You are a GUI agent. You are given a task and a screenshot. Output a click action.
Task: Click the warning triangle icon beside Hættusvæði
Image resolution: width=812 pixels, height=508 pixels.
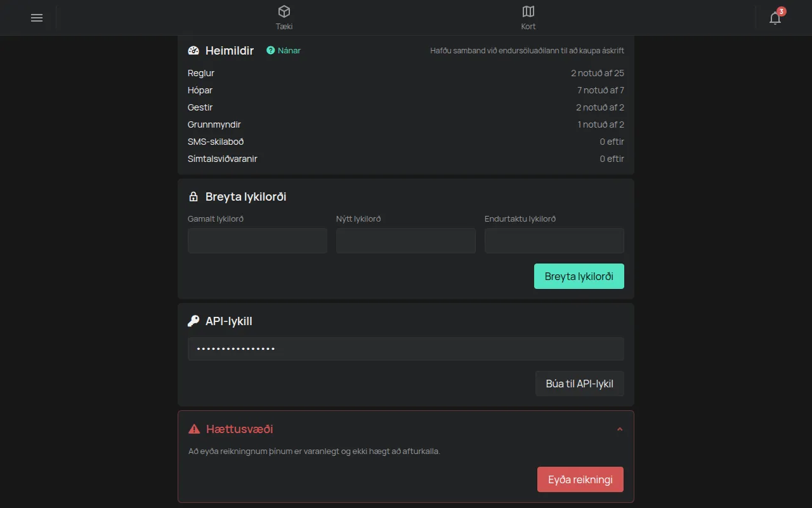click(x=194, y=429)
